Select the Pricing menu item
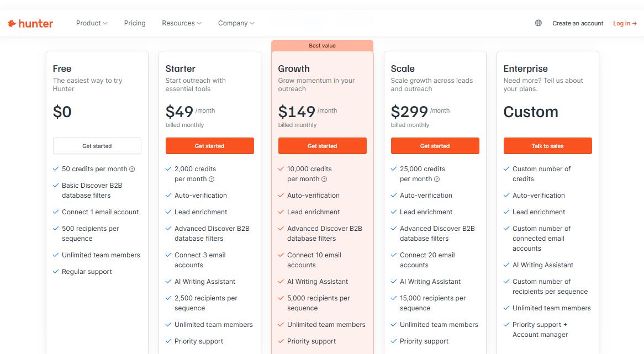 (x=134, y=23)
